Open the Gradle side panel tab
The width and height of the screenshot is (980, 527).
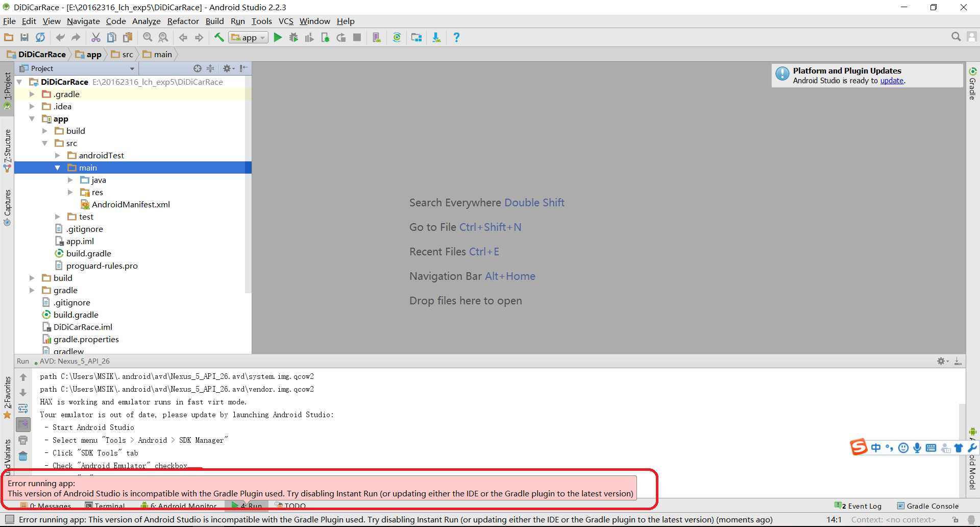(x=972, y=83)
